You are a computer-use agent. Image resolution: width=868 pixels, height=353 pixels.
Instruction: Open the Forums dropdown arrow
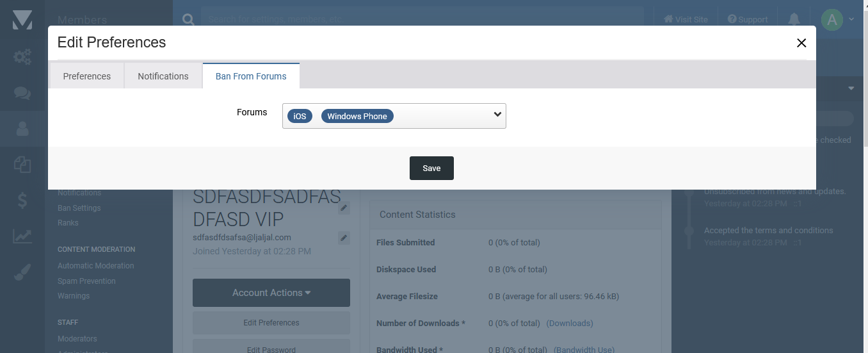click(x=497, y=115)
